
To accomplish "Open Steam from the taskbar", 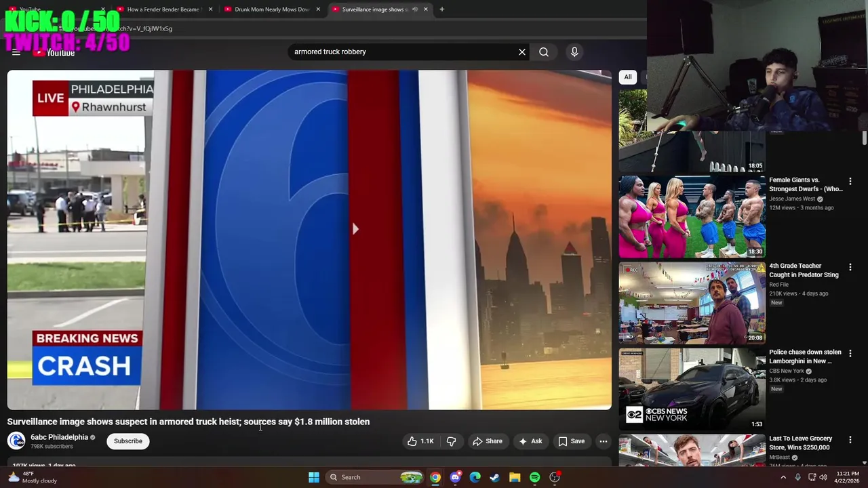I will point(495,477).
